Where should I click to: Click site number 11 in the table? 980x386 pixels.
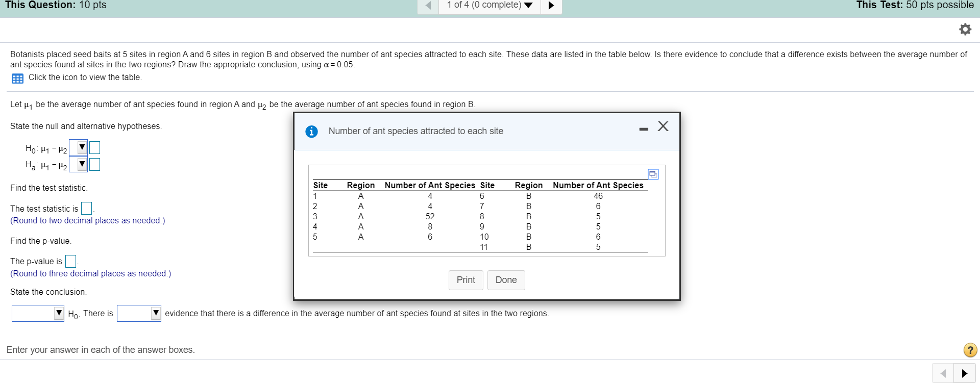[484, 247]
